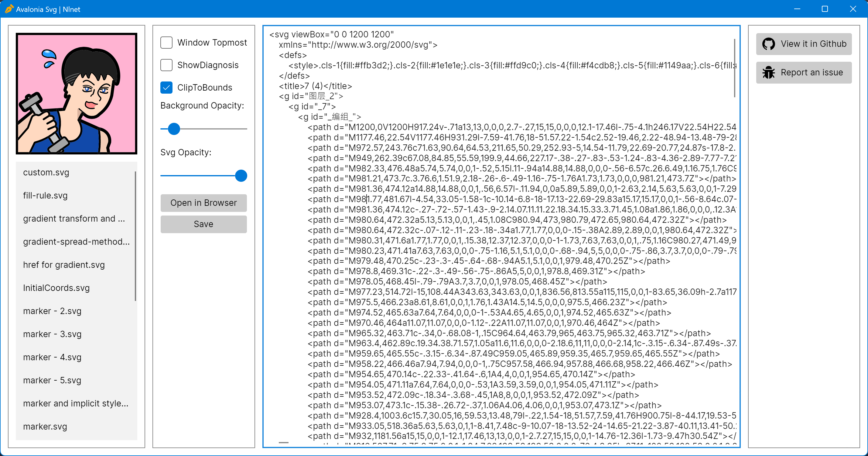The width and height of the screenshot is (868, 456).
Task: Click the pen app icon in title bar
Action: (x=9, y=9)
